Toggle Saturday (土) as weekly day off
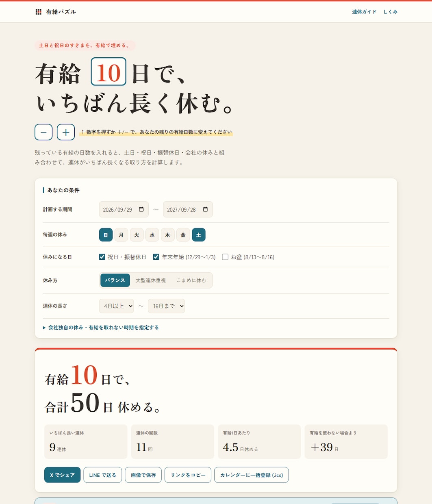The width and height of the screenshot is (432, 504). (x=199, y=235)
